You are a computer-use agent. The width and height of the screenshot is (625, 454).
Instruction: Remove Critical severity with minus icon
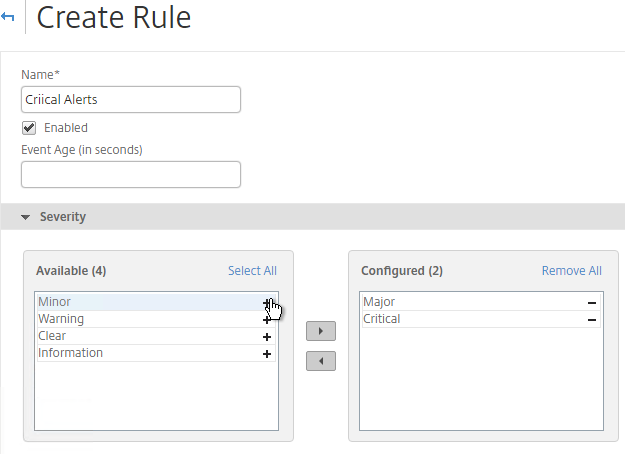tap(592, 320)
